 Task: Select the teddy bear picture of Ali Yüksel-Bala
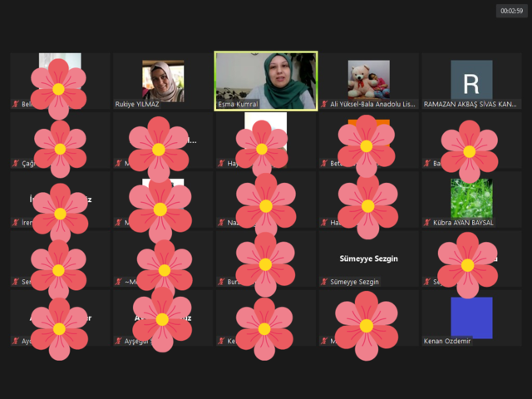pyautogui.click(x=369, y=80)
